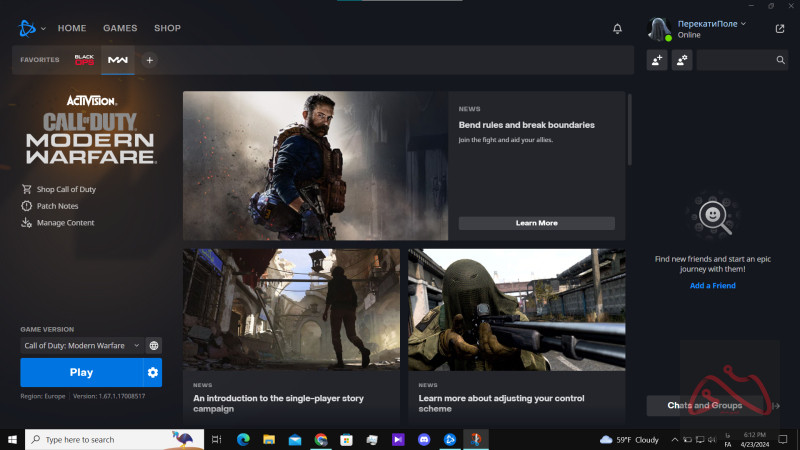The height and width of the screenshot is (450, 800).
Task: Click the Add a Friend link
Action: pos(712,286)
